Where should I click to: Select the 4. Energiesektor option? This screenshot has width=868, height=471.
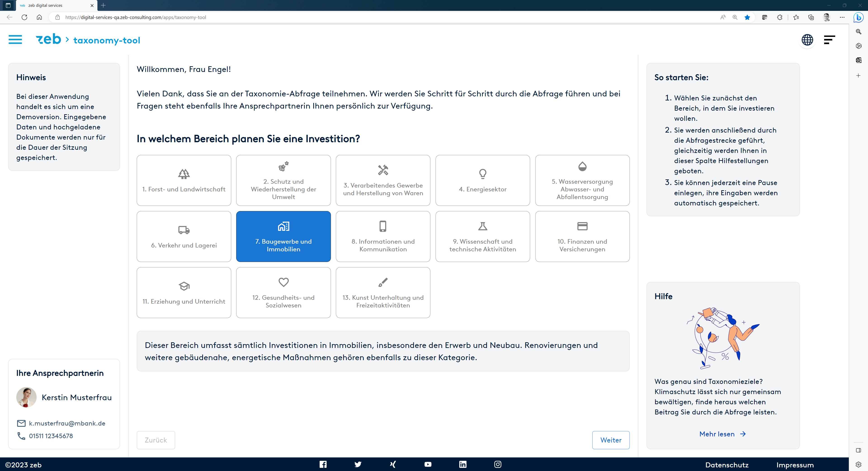click(483, 180)
